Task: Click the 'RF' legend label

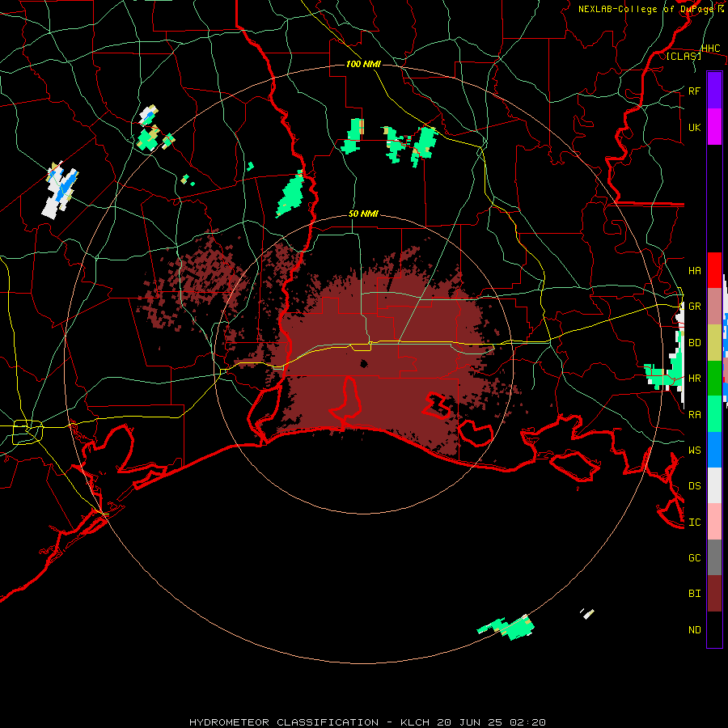Action: 694,91
